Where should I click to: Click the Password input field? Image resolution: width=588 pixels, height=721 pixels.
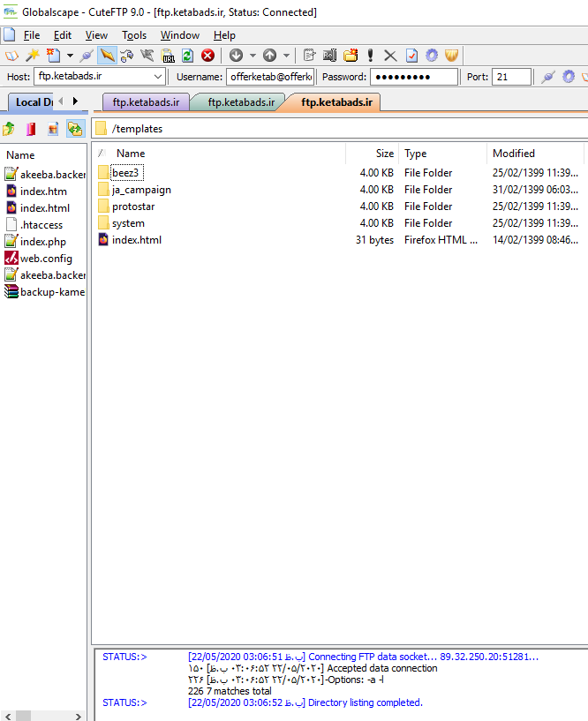pos(414,77)
